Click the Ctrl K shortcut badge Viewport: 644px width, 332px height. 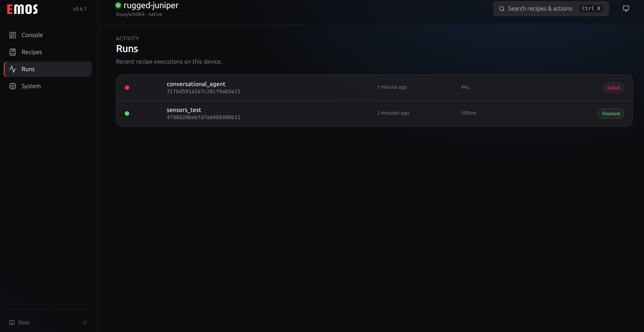[591, 9]
